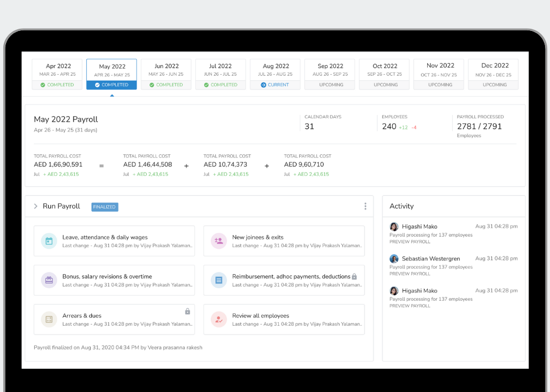This screenshot has width=550, height=392.
Task: Click the Apr 26 - May 25 (31 days) text
Action: tap(66, 130)
